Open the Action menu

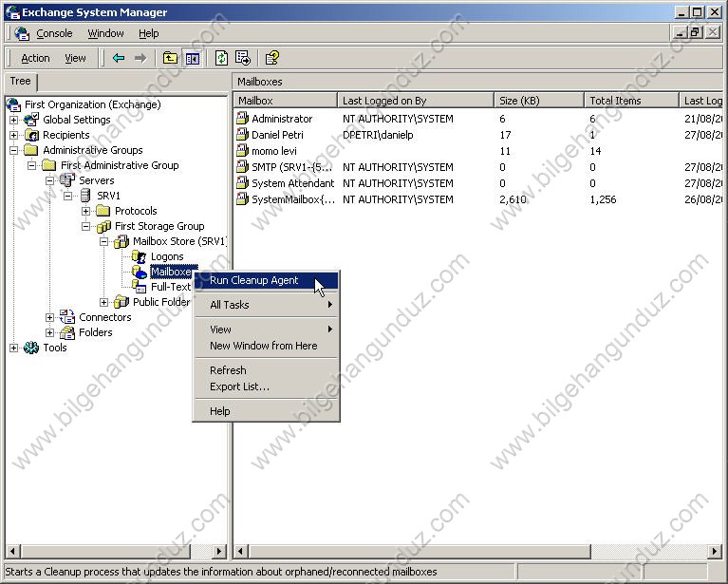click(x=35, y=58)
